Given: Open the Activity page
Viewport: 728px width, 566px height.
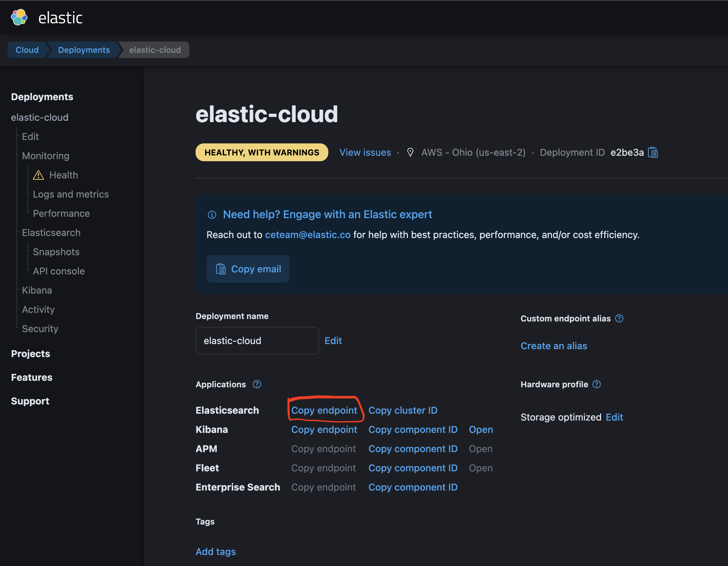Looking at the screenshot, I should pos(38,309).
